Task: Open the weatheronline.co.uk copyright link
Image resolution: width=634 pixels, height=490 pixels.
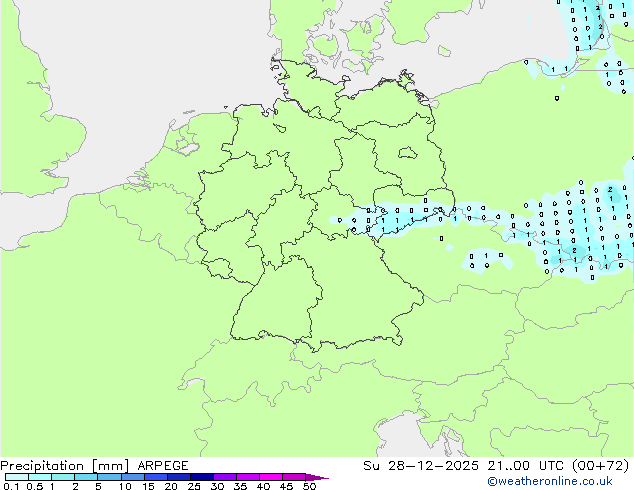Action: point(550,481)
